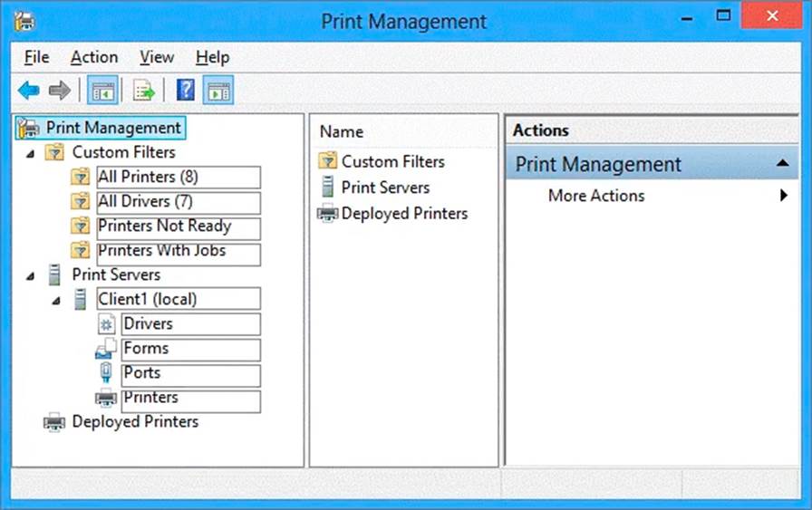The width and height of the screenshot is (812, 510).
Task: Open the Help menu
Action: point(213,57)
